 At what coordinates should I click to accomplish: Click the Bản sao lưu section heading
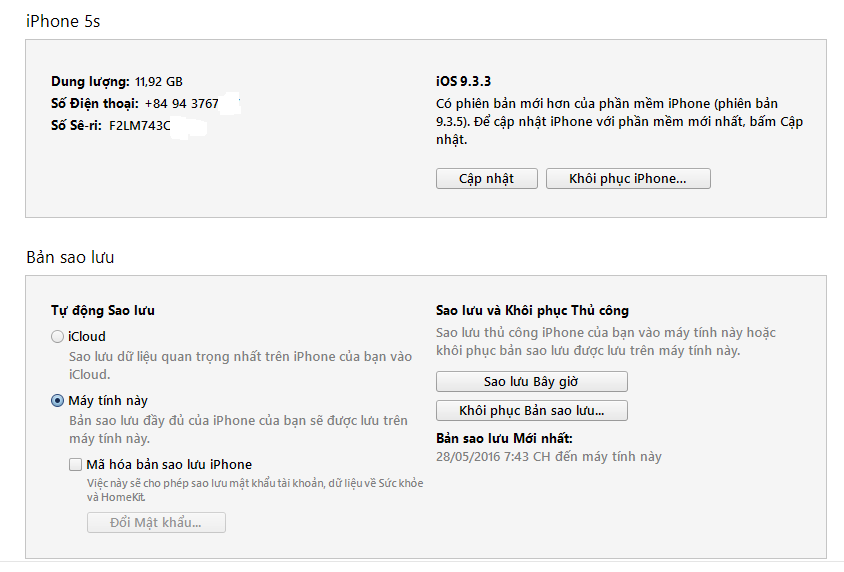[70, 258]
